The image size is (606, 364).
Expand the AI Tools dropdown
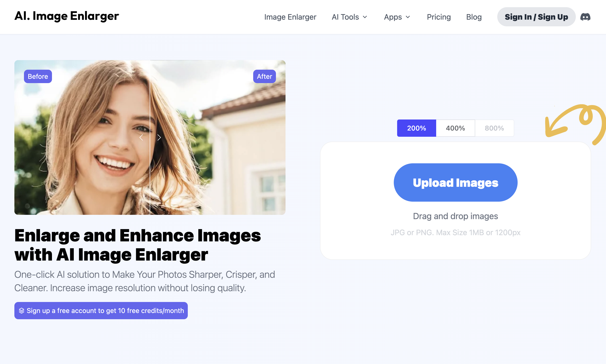pos(349,17)
